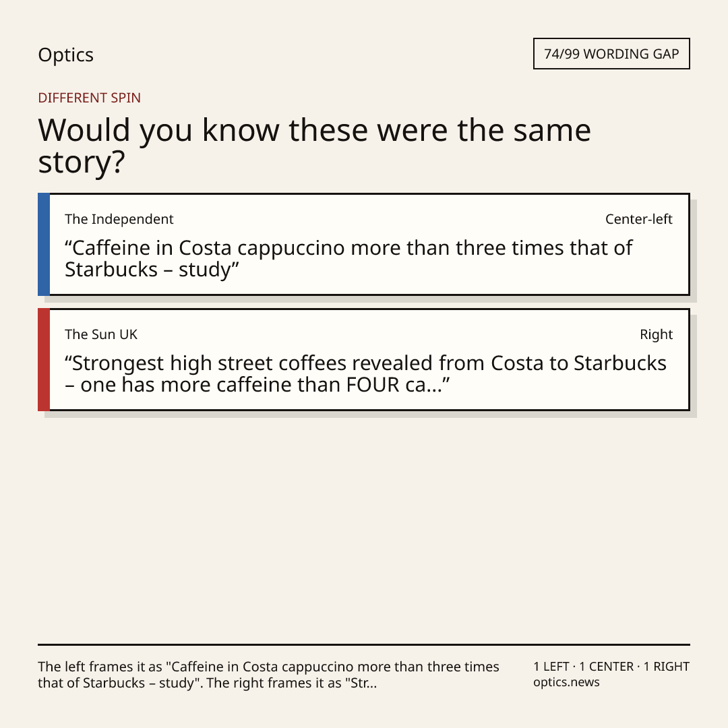Click the 1 LEFT count

[551, 667]
